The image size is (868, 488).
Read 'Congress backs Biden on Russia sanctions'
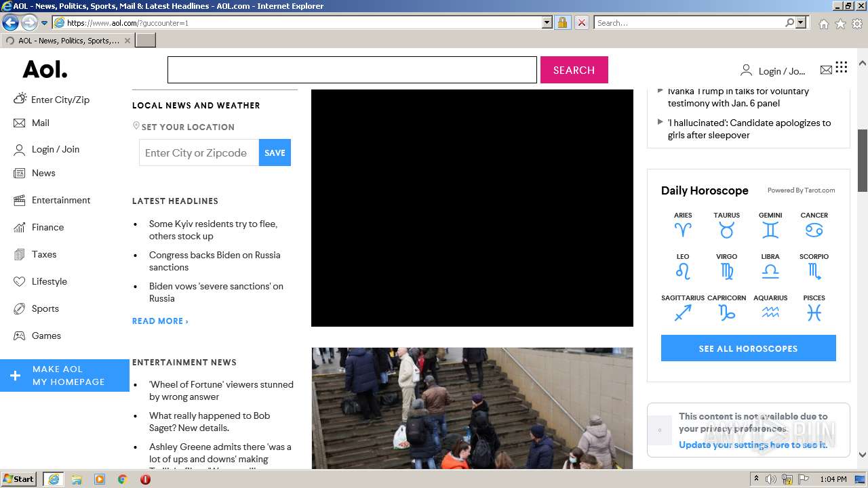click(x=214, y=261)
